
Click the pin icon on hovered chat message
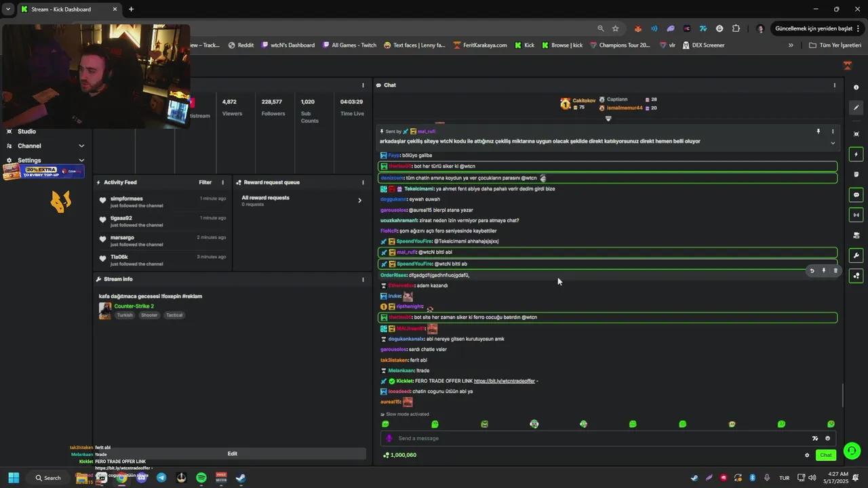tap(824, 271)
